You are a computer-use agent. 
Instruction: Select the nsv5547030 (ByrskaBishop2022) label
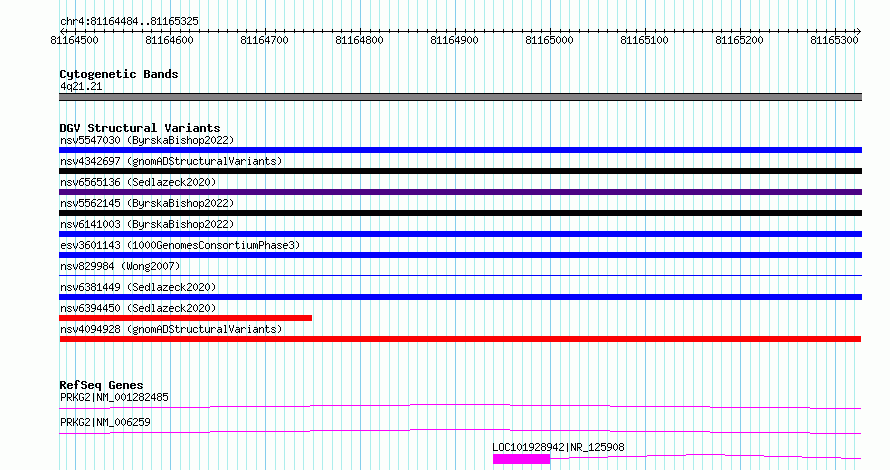point(147,140)
